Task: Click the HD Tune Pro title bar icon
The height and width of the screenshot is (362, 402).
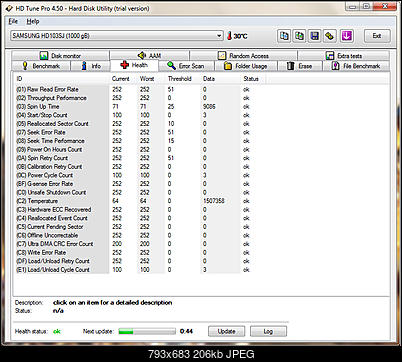Action: 9,8
